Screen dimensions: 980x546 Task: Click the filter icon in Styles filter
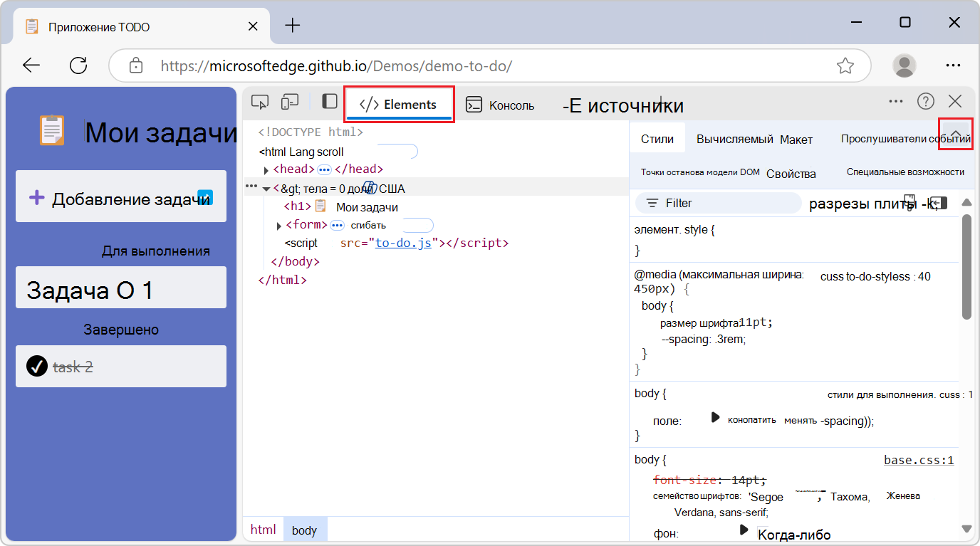coord(652,203)
